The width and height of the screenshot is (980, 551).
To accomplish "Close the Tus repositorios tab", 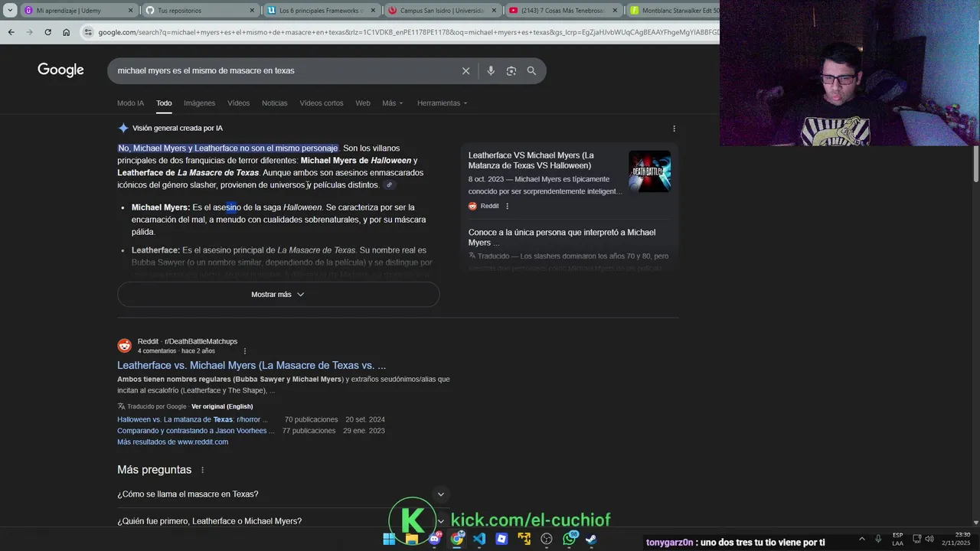I will click(x=250, y=11).
